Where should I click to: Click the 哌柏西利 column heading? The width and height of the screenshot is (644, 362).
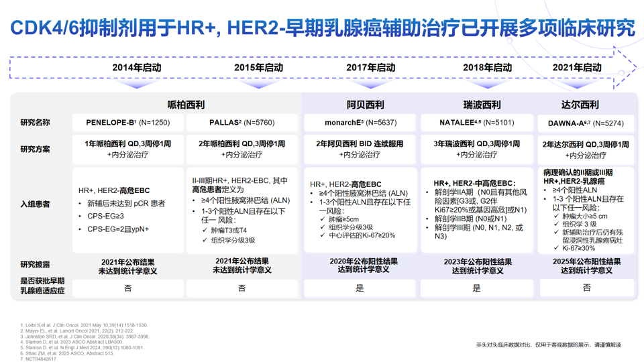(x=186, y=105)
